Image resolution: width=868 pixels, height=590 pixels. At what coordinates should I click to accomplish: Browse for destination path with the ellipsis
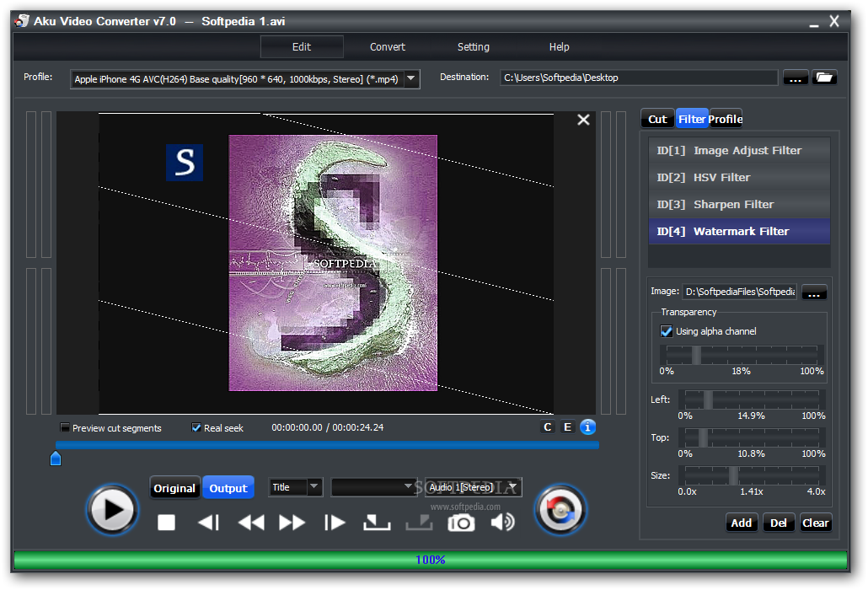click(x=796, y=78)
